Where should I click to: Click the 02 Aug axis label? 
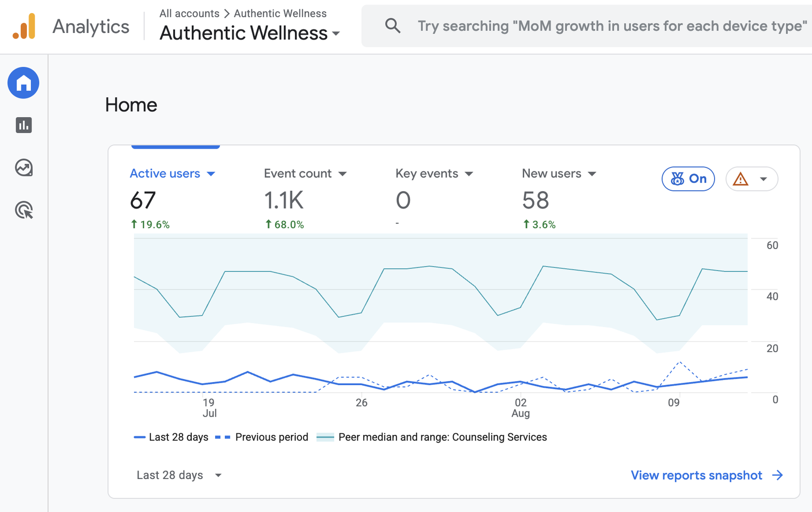coord(521,408)
